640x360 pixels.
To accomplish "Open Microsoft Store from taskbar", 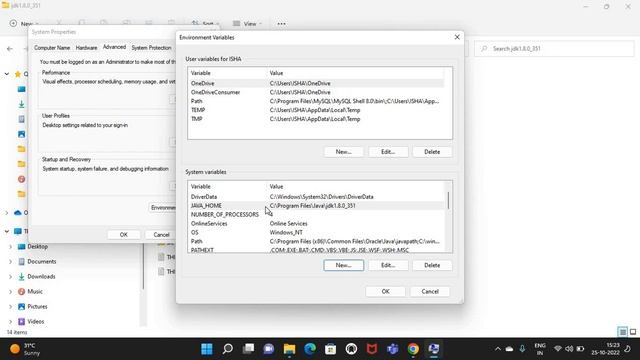I will (331, 349).
